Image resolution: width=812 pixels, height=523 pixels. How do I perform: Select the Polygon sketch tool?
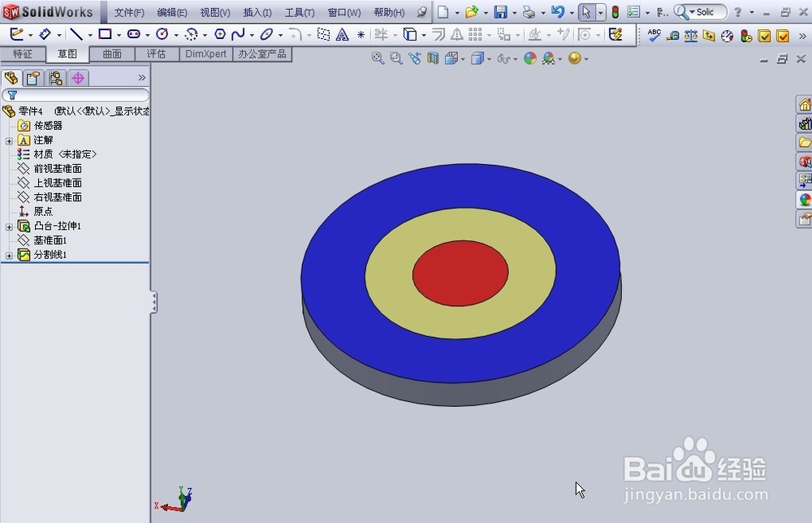tap(219, 34)
